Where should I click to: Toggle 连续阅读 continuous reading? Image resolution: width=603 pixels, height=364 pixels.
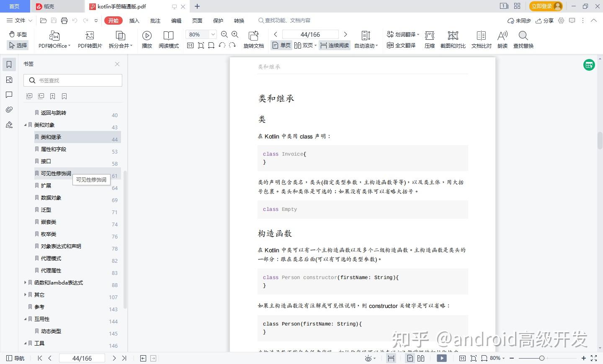coord(335,45)
